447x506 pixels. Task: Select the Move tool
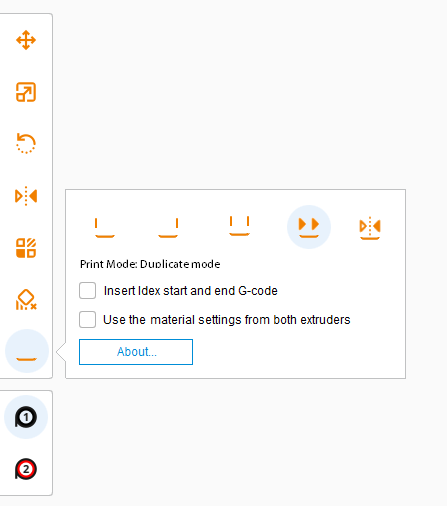coord(26,40)
